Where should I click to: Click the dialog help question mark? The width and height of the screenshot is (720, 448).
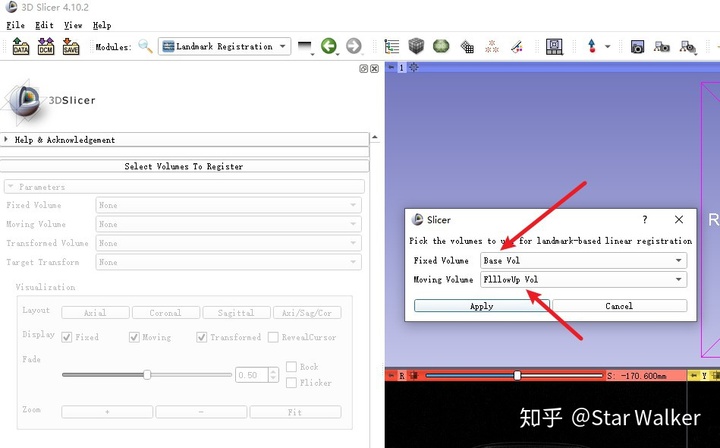(x=645, y=219)
